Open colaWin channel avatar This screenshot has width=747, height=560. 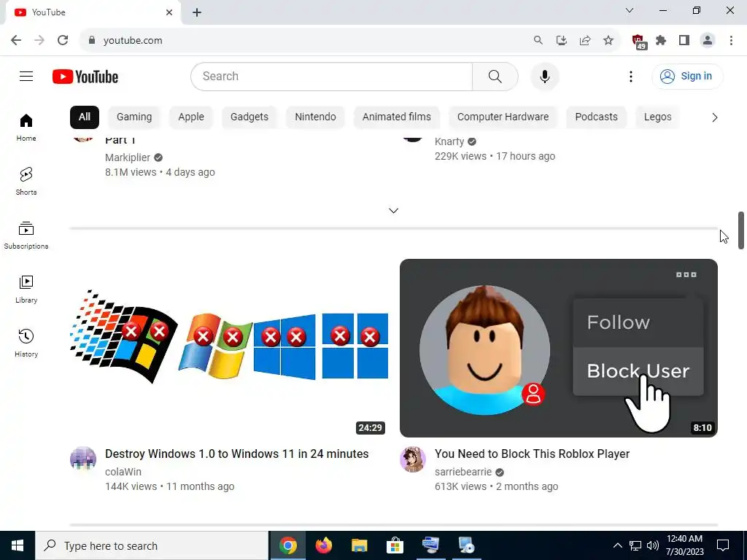pos(83,459)
